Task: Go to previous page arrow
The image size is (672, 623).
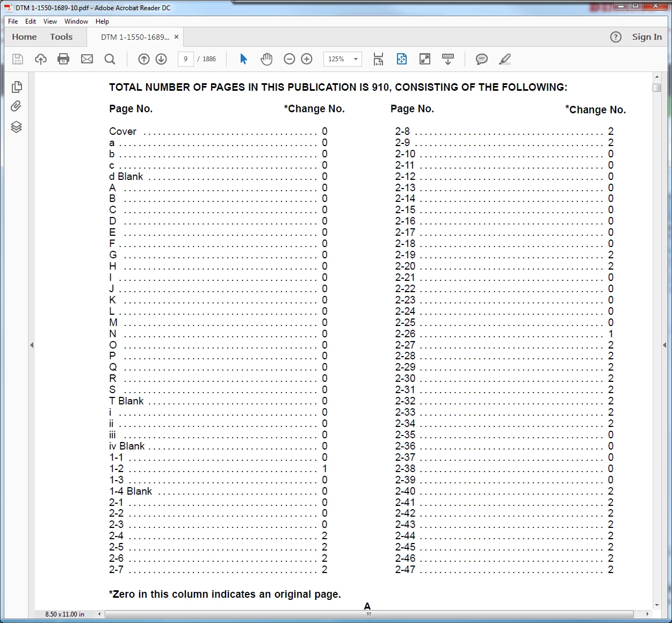Action: (144, 59)
